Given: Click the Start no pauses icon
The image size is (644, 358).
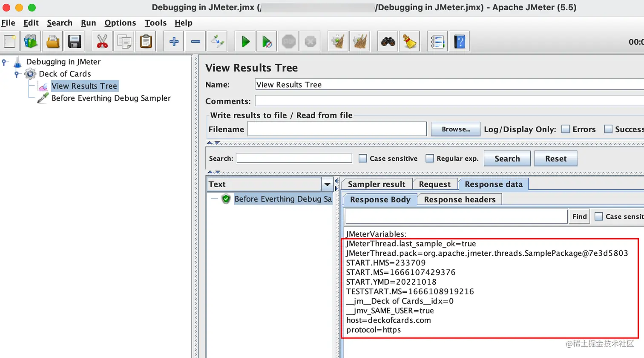Looking at the screenshot, I should (267, 41).
